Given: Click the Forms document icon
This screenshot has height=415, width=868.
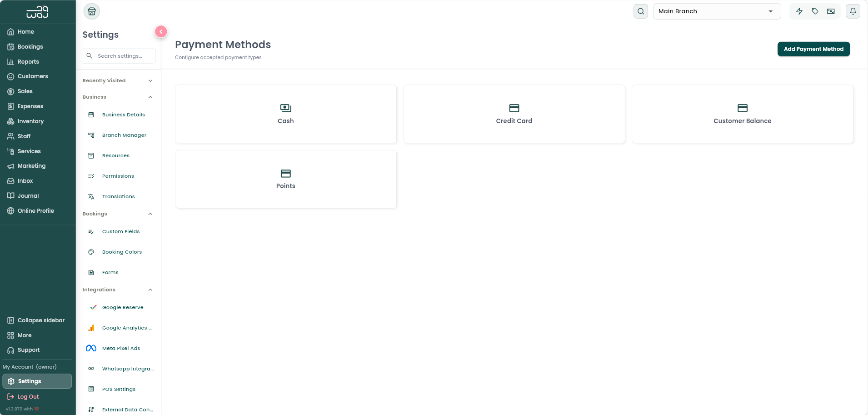Looking at the screenshot, I should [x=91, y=272].
